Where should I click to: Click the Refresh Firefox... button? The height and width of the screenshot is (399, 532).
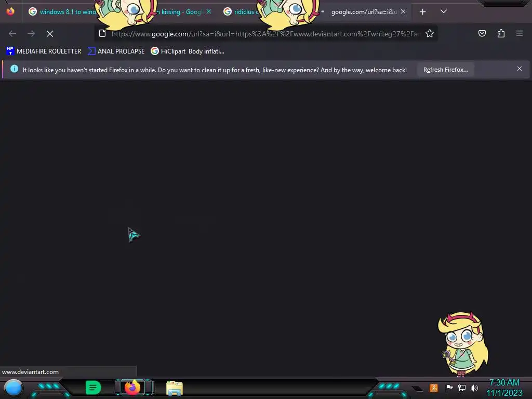click(445, 70)
